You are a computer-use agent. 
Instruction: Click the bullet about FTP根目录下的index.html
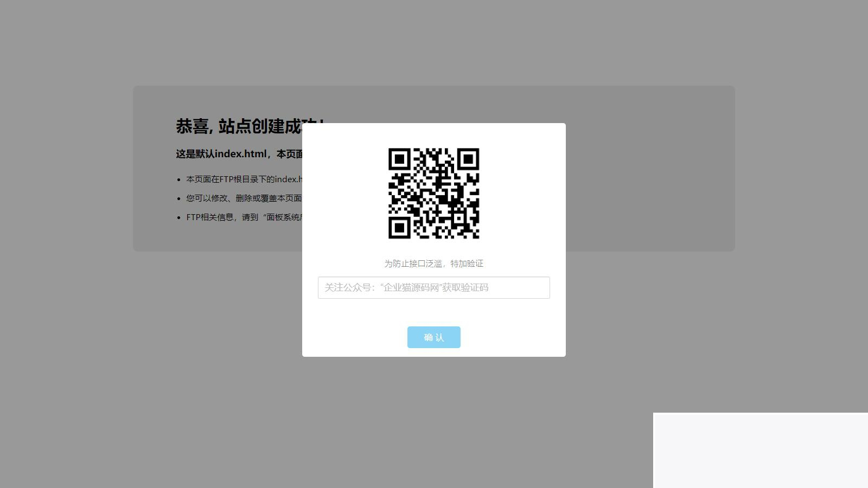point(244,179)
